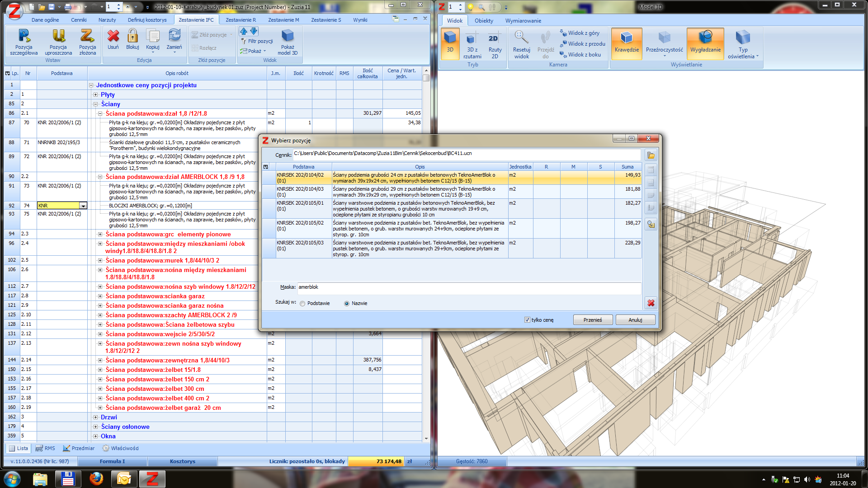This screenshot has width=868, height=488.
Task: Select row KNRSEK 202/0105/02
Action: click(452, 229)
